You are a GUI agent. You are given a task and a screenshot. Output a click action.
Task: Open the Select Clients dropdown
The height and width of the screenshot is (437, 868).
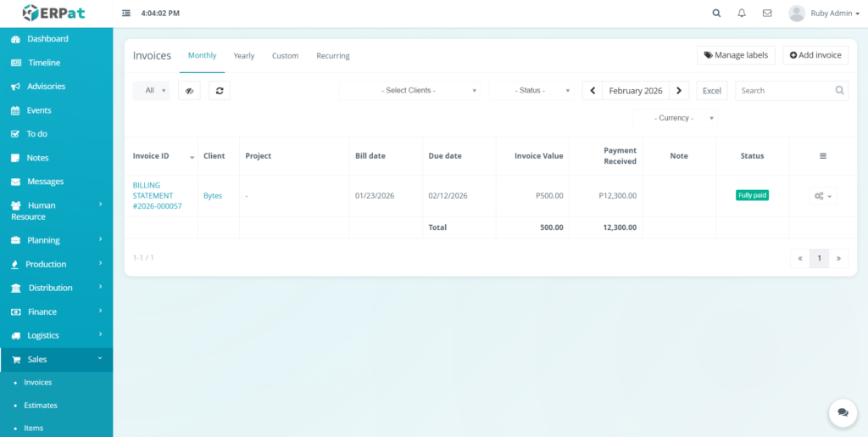[410, 91]
